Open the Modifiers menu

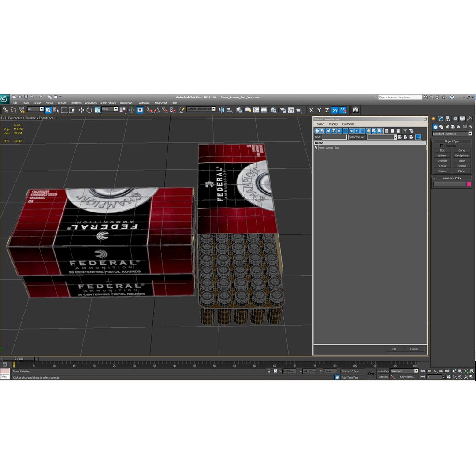click(x=76, y=103)
